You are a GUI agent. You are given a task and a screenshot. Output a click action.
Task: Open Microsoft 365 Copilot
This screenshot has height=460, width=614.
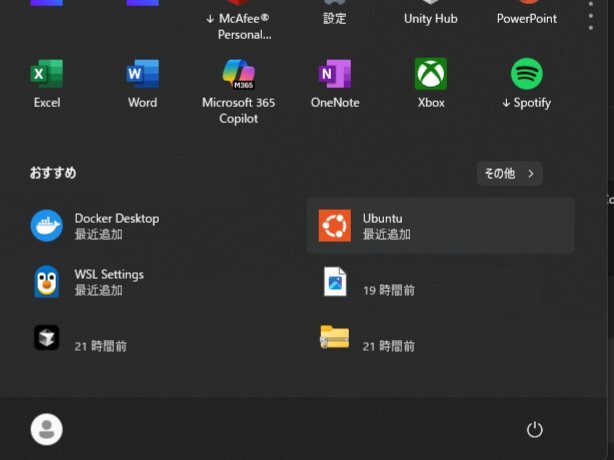point(238,91)
